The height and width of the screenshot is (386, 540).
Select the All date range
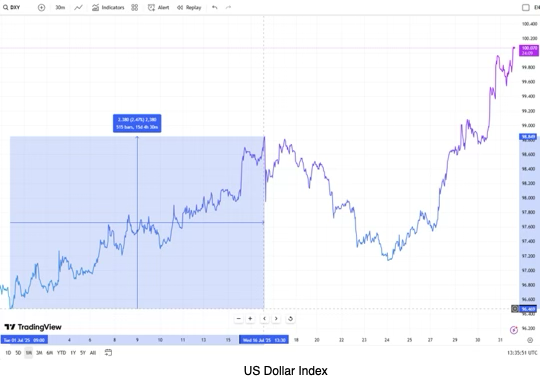pyautogui.click(x=93, y=353)
